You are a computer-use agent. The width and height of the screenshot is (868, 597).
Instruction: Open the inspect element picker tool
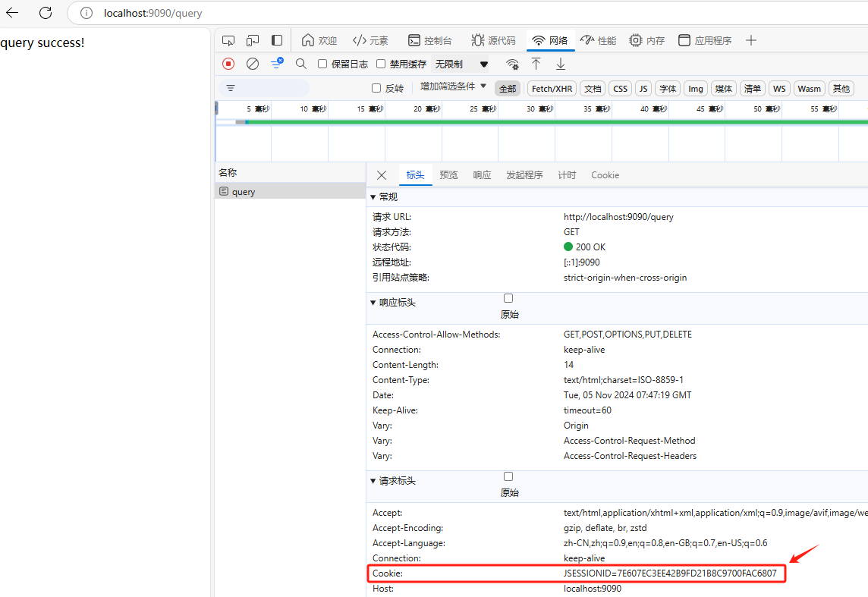coord(228,40)
